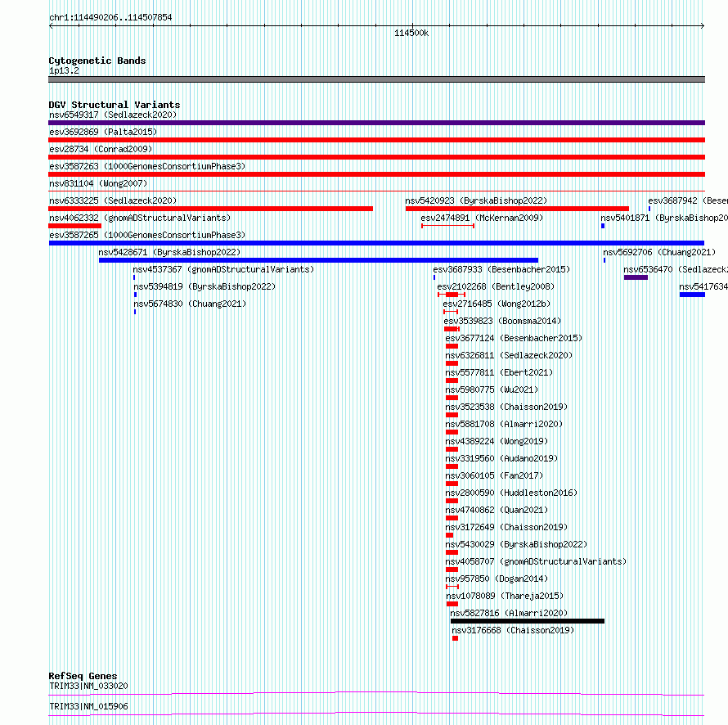The image size is (728, 725).
Task: Open the nsv3176668 (Chaisson2019) label
Action: click(x=513, y=630)
